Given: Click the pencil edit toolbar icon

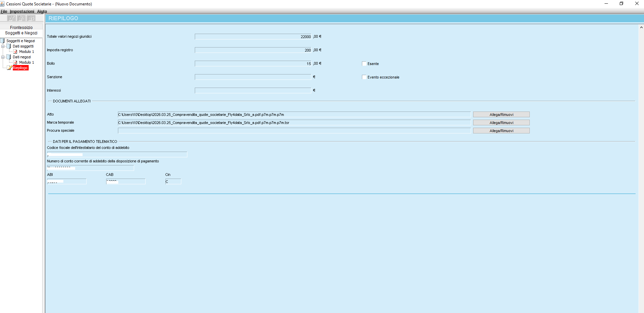Looking at the screenshot, I should click(x=11, y=18).
